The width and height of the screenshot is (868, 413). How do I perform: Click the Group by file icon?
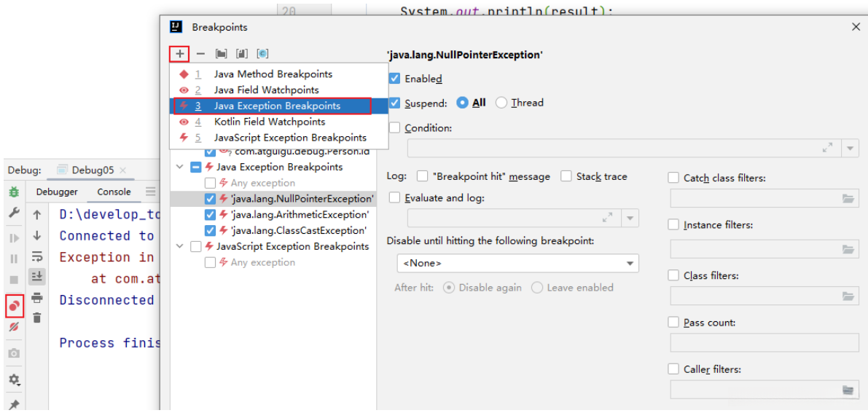click(x=242, y=54)
